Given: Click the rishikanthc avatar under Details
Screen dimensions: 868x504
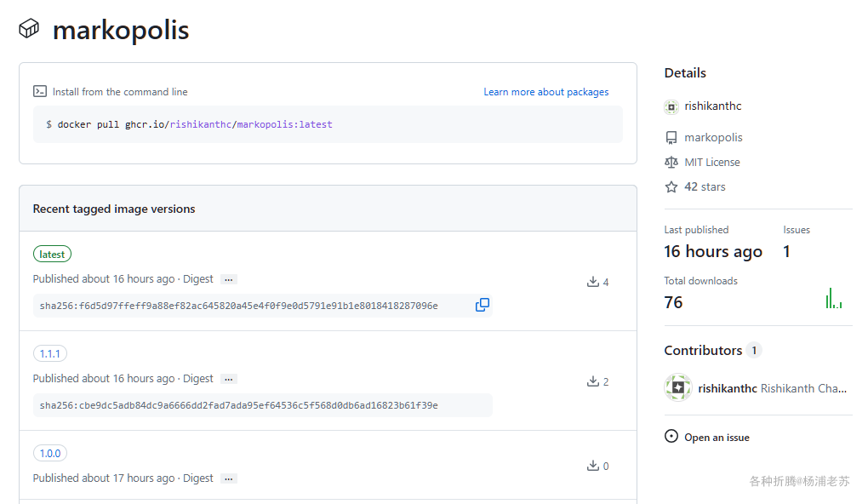Looking at the screenshot, I should 671,106.
